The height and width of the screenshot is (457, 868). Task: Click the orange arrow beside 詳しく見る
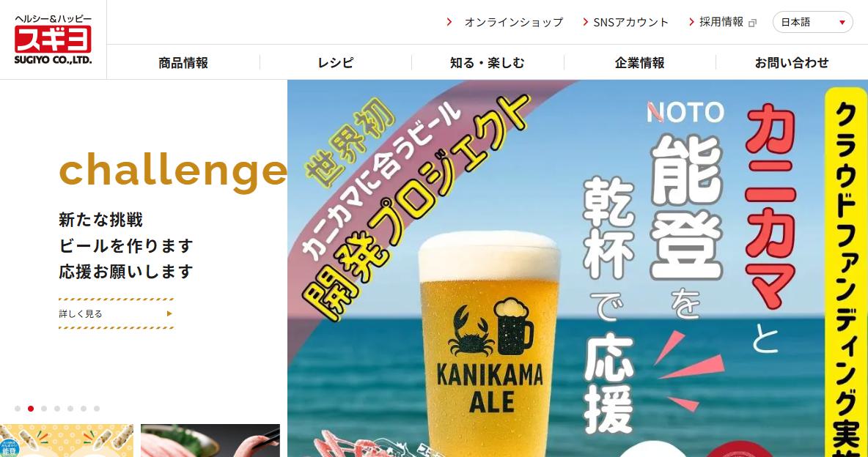click(169, 313)
